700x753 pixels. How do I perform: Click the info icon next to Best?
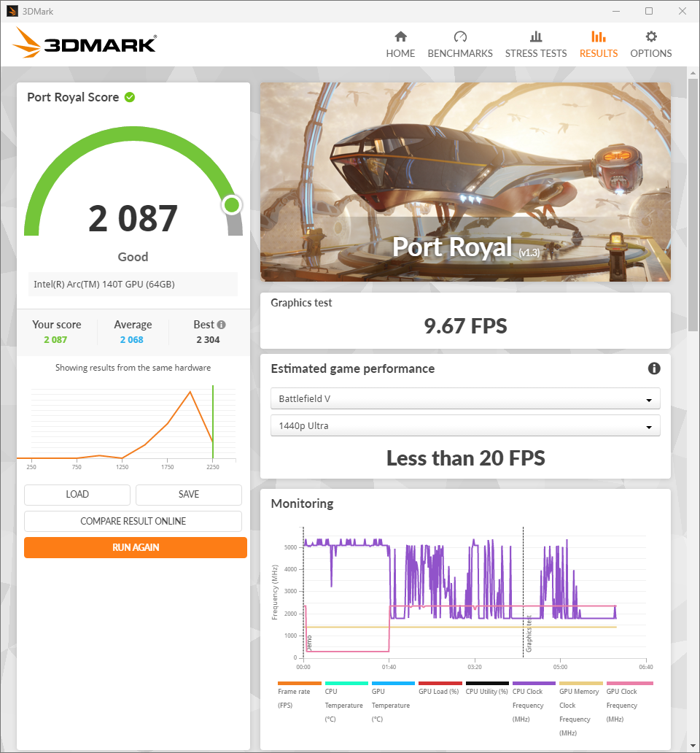coord(221,325)
